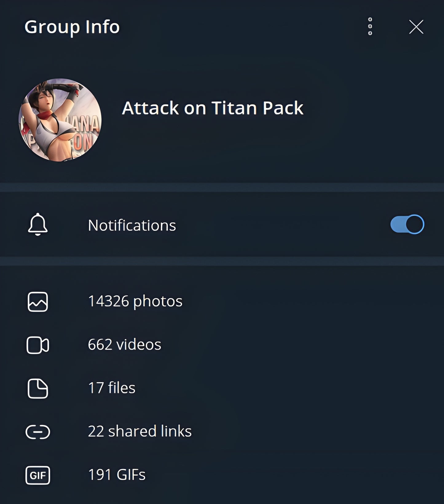Click the files document icon
This screenshot has width=444, height=504.
tap(38, 388)
